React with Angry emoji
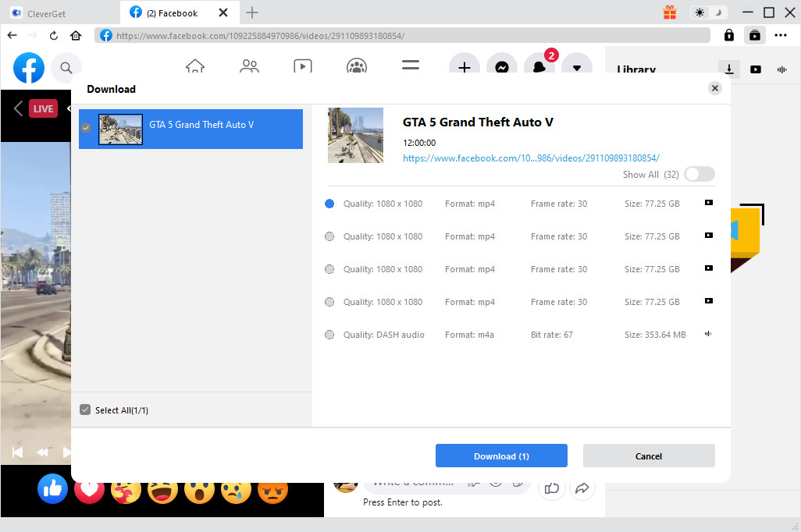Viewport: 801px width, 532px height. 272,491
